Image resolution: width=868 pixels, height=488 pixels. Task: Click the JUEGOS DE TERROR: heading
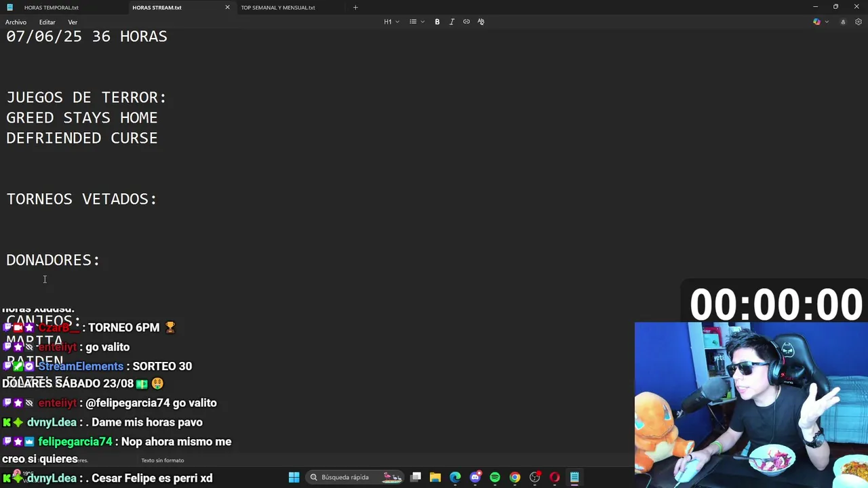pyautogui.click(x=86, y=98)
